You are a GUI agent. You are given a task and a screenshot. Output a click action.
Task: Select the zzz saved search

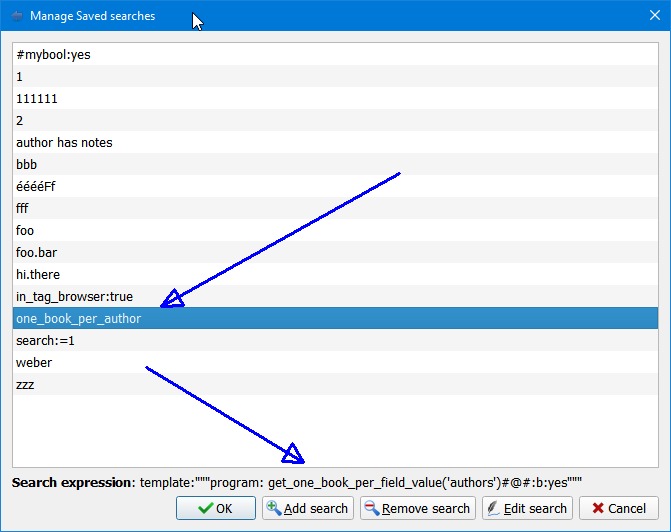[335, 384]
